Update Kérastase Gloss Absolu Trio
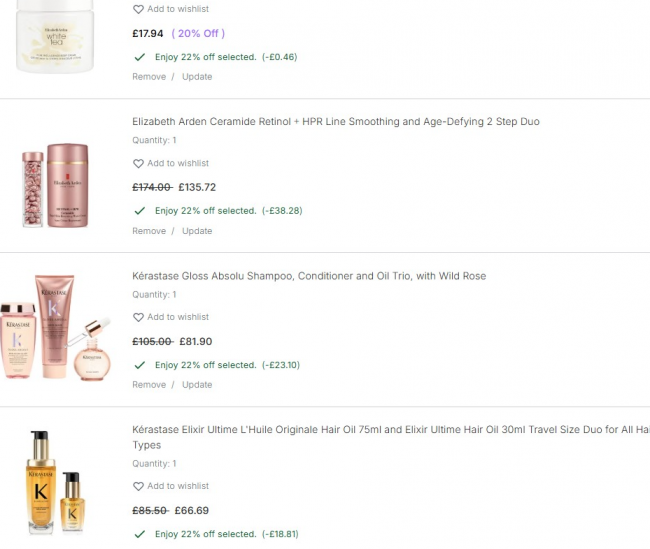 [197, 385]
